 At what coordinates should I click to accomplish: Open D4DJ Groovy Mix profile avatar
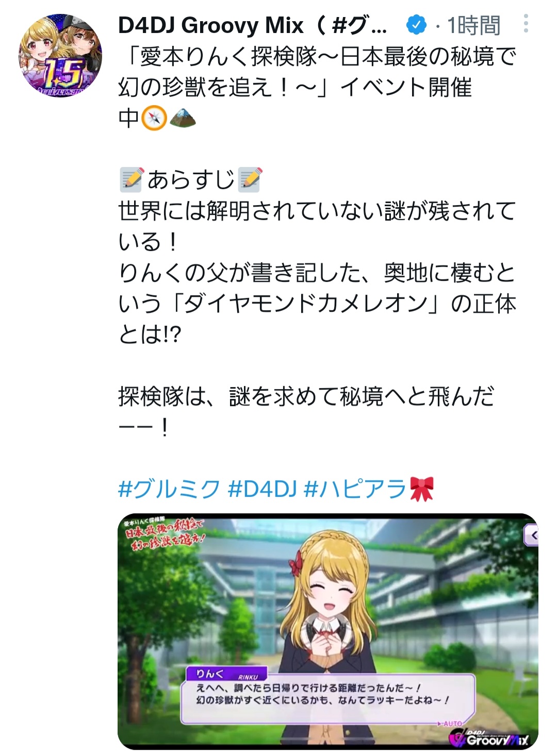coord(60,56)
